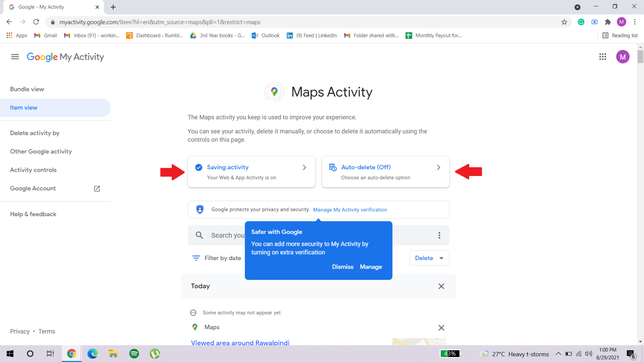644x362 pixels.
Task: Open the browser extensions puzzle icon
Action: (608, 22)
